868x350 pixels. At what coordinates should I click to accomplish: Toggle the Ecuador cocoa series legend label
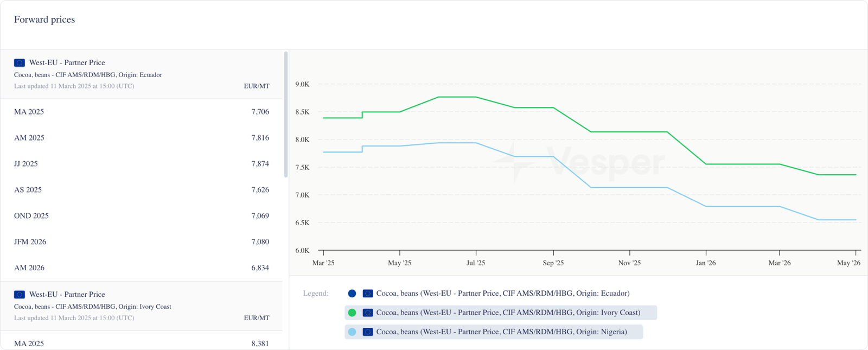(x=502, y=294)
